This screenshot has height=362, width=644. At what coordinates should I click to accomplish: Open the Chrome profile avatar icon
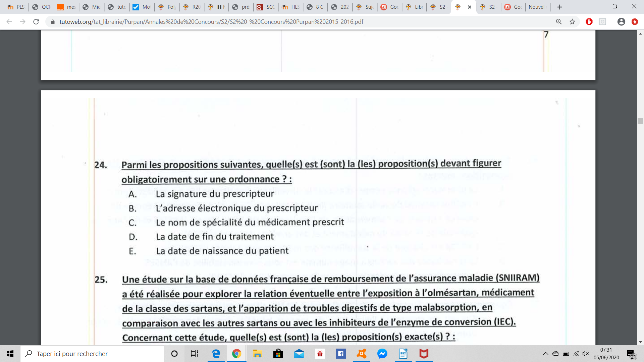tap(621, 22)
